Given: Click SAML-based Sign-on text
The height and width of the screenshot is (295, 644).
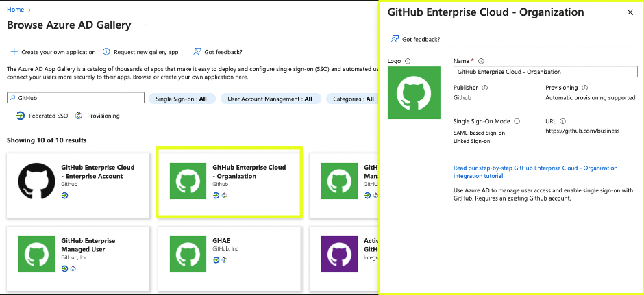Looking at the screenshot, I should tap(480, 133).
